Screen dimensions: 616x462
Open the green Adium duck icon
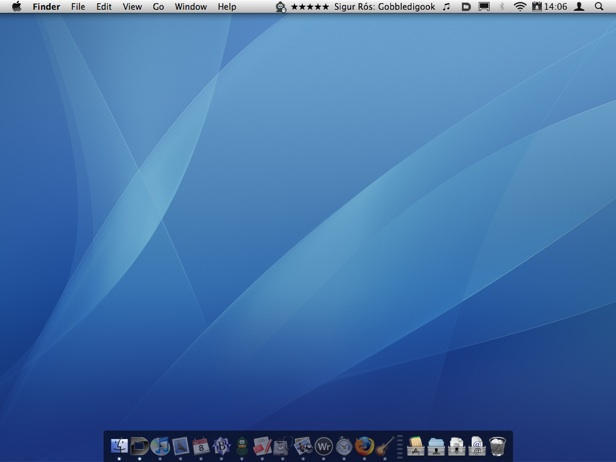242,446
